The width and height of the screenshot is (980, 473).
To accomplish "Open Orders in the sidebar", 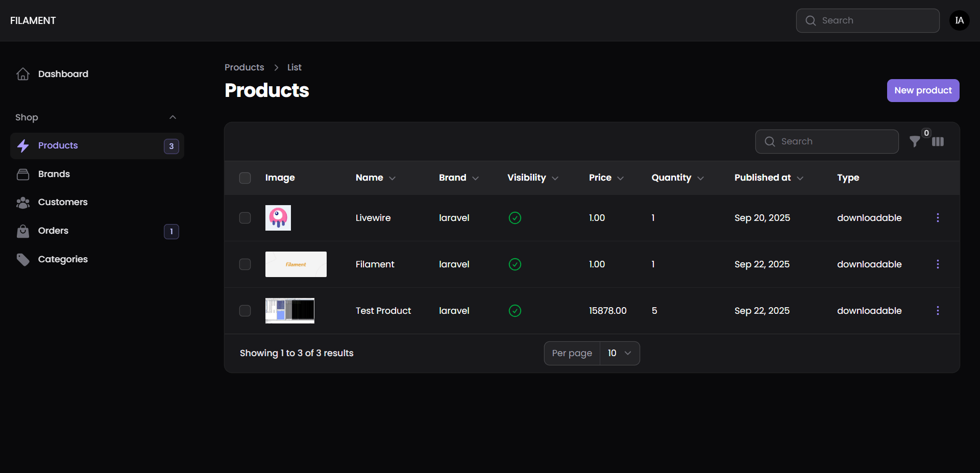I will coord(97,231).
